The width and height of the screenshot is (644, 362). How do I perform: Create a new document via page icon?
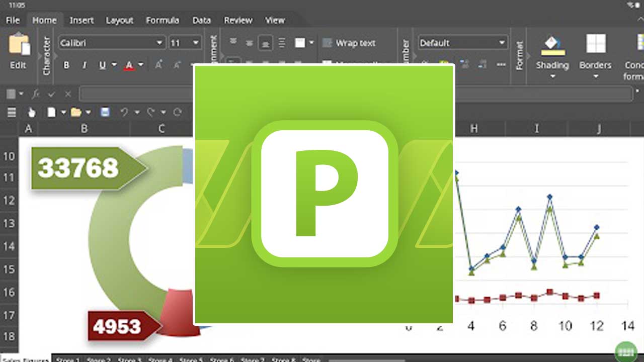click(51, 112)
